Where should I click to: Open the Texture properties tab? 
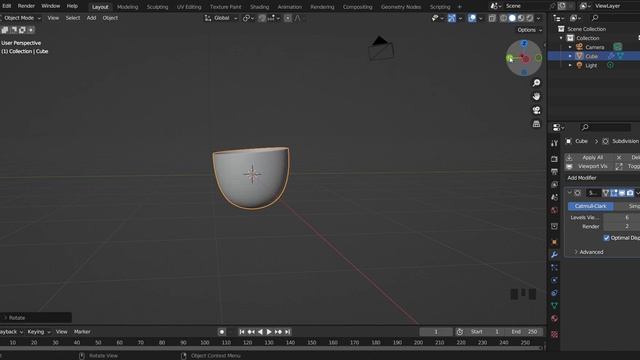[x=554, y=334]
